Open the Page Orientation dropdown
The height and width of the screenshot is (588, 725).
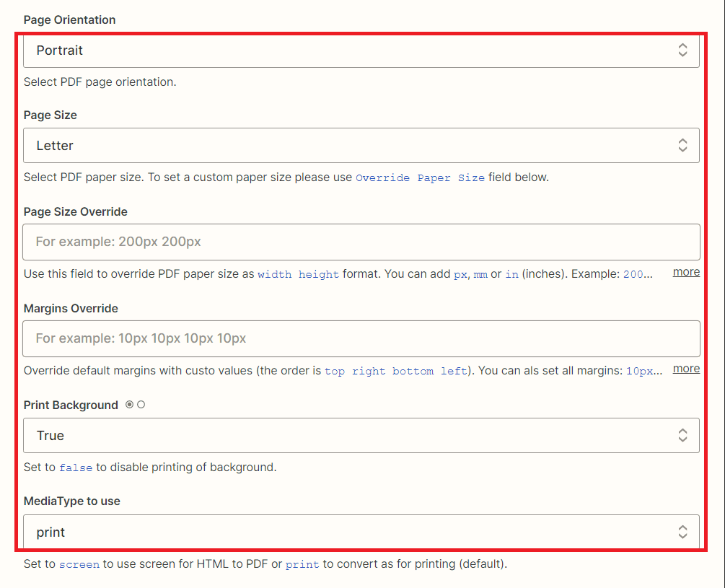(x=361, y=51)
